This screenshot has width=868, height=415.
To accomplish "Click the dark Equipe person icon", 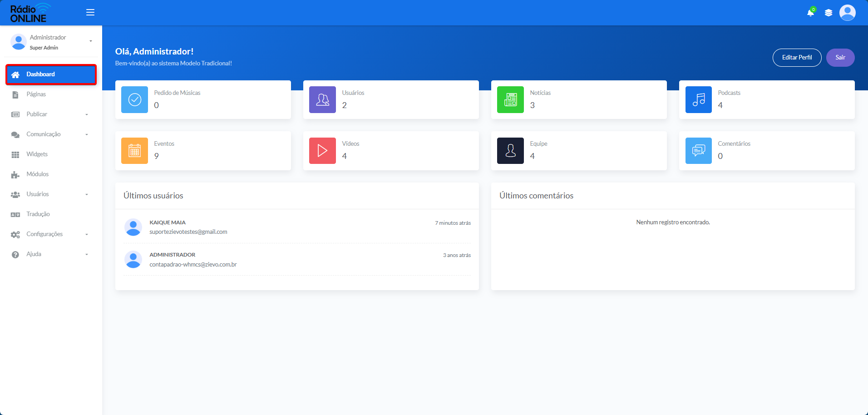I will (511, 151).
